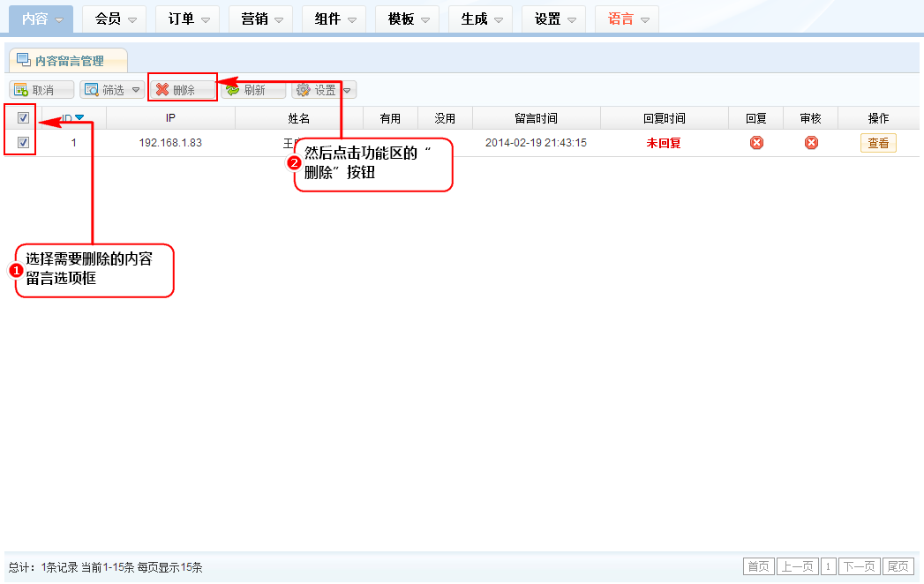Expand the 筛选 dropdown arrow
This screenshot has height=584, width=924.
click(x=136, y=90)
